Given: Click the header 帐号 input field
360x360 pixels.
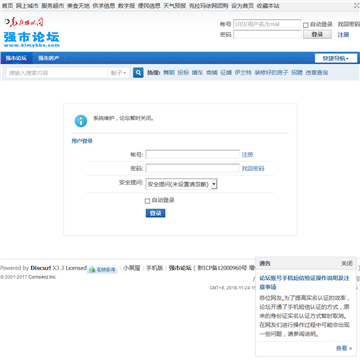Looking at the screenshot, I should (267, 24).
